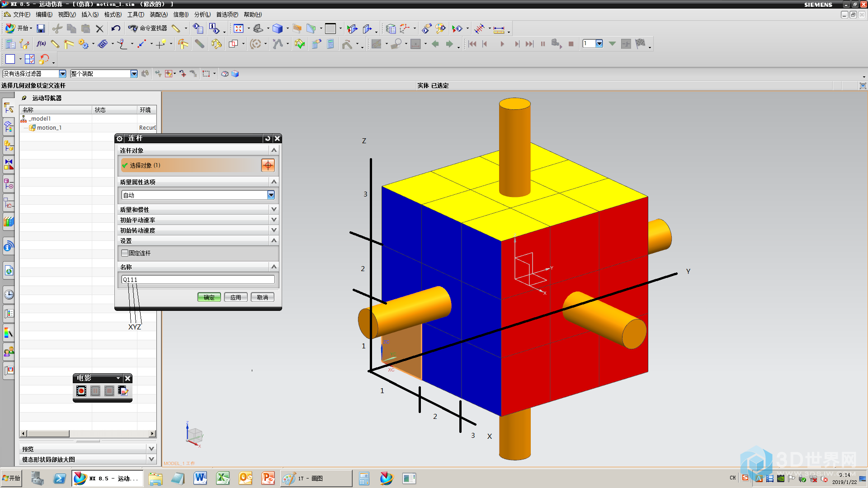Select the spring connector icon
The image size is (868, 488).
click(103, 44)
